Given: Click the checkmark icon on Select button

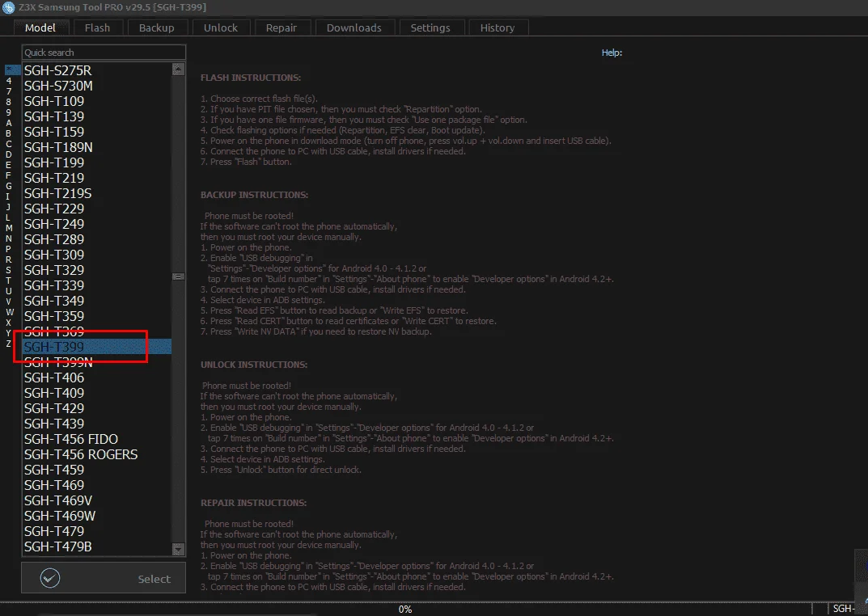Looking at the screenshot, I should point(50,578).
